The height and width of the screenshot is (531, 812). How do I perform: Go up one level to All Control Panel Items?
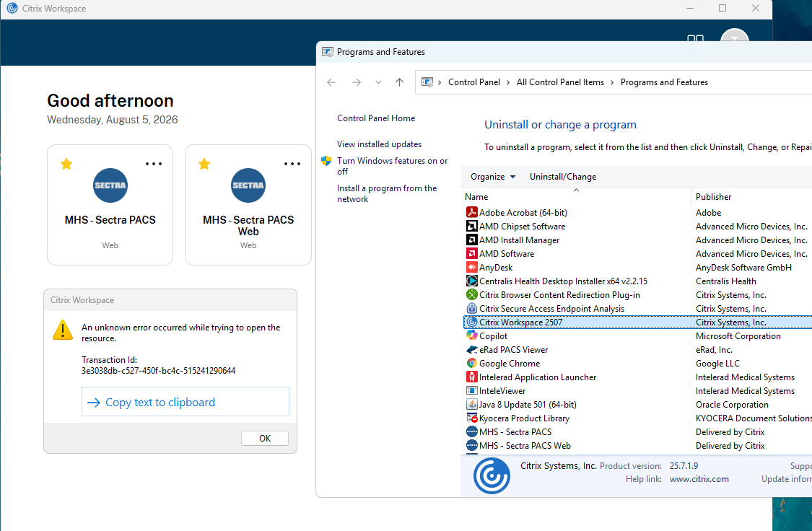click(399, 82)
